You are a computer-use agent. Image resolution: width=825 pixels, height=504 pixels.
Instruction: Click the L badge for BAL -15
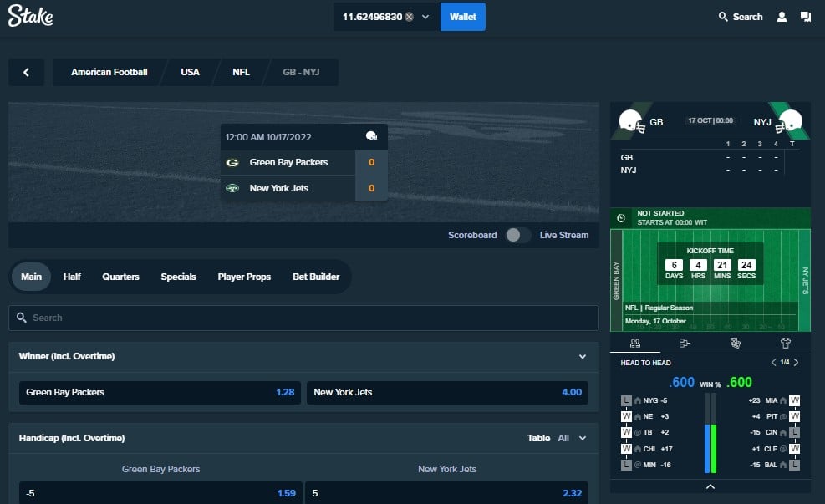[794, 465]
